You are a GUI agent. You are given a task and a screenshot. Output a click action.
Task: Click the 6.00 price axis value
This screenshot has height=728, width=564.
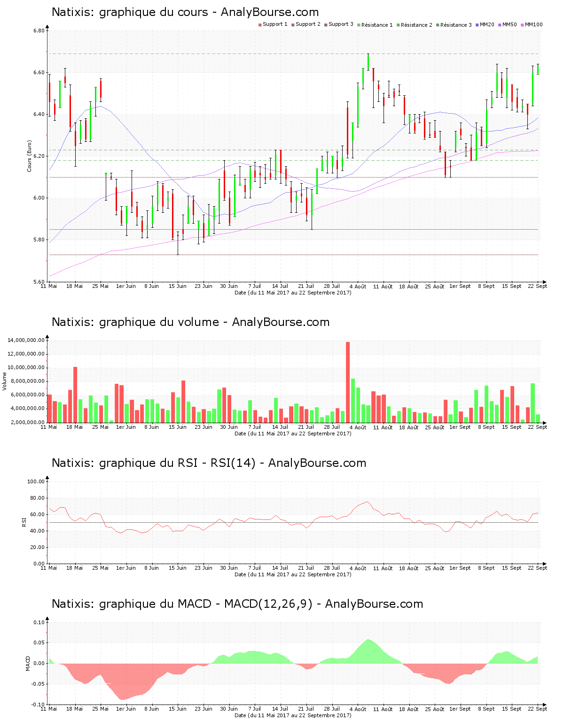click(39, 198)
